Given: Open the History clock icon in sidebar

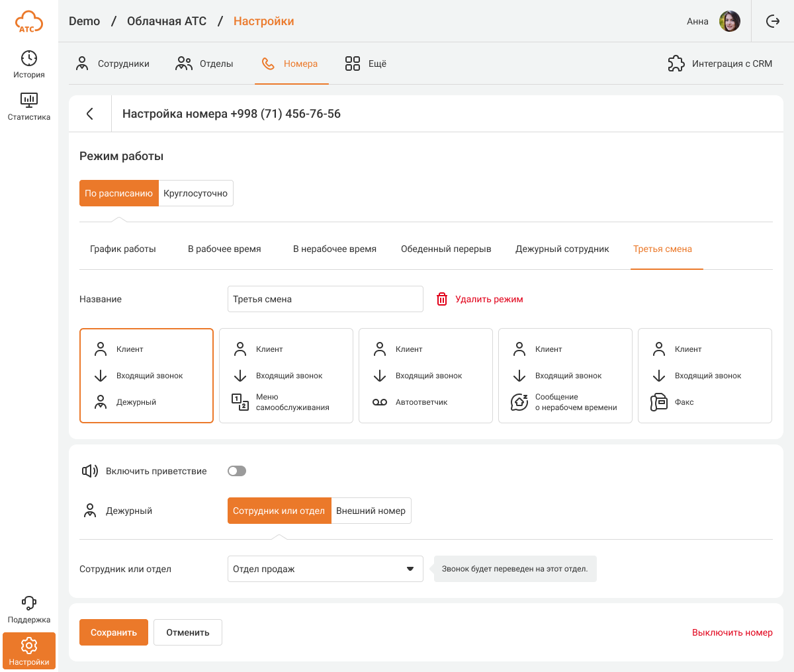Looking at the screenshot, I should click(29, 59).
